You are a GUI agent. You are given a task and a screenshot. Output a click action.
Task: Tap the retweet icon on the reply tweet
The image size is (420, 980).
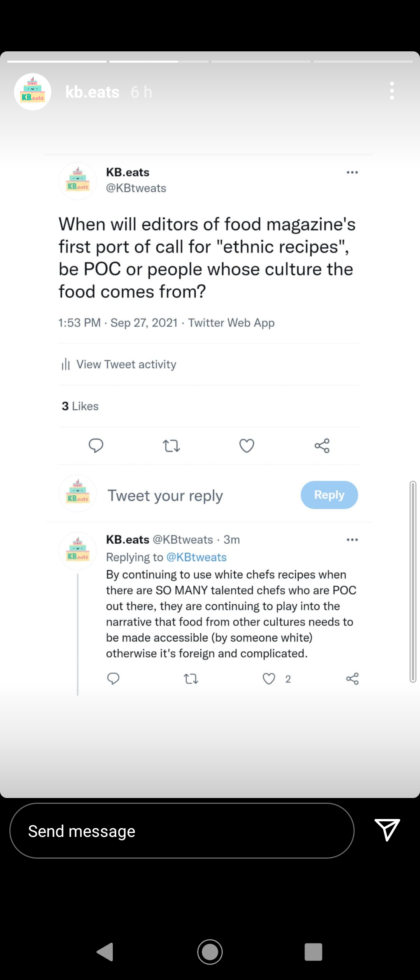[191, 679]
